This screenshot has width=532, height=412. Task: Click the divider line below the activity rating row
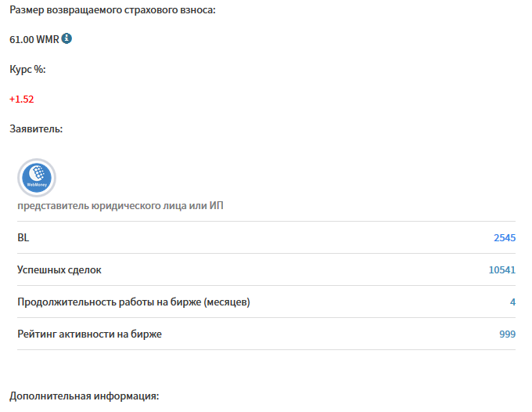266,350
